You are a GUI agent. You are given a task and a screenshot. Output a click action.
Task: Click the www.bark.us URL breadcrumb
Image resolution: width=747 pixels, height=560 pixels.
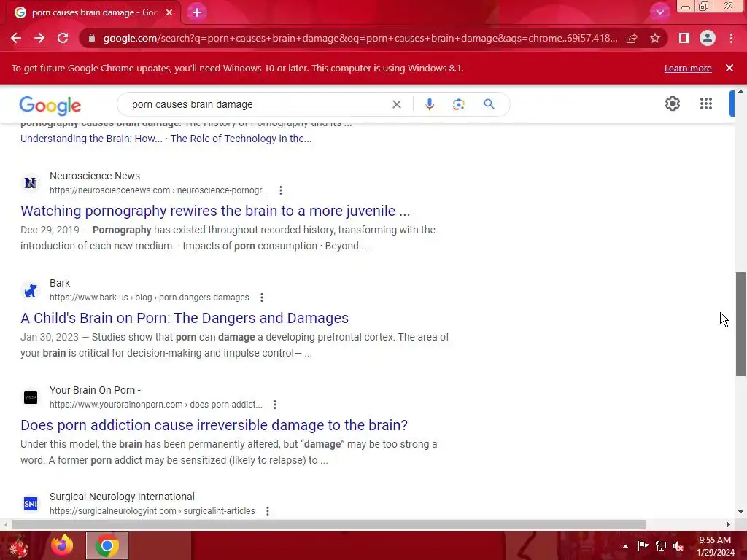[x=149, y=297]
